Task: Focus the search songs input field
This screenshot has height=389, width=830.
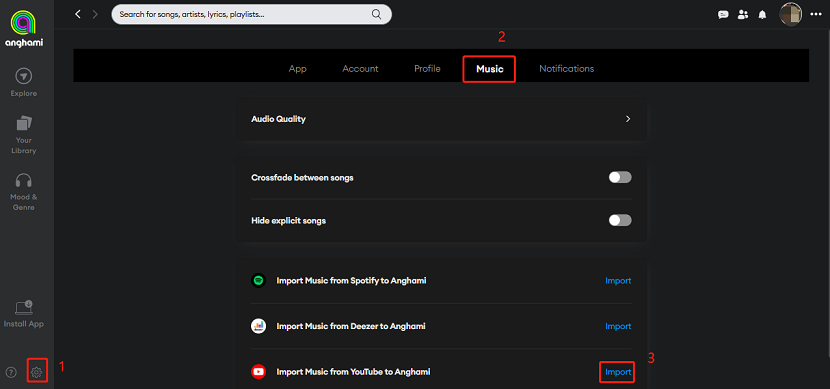Action: point(251,14)
